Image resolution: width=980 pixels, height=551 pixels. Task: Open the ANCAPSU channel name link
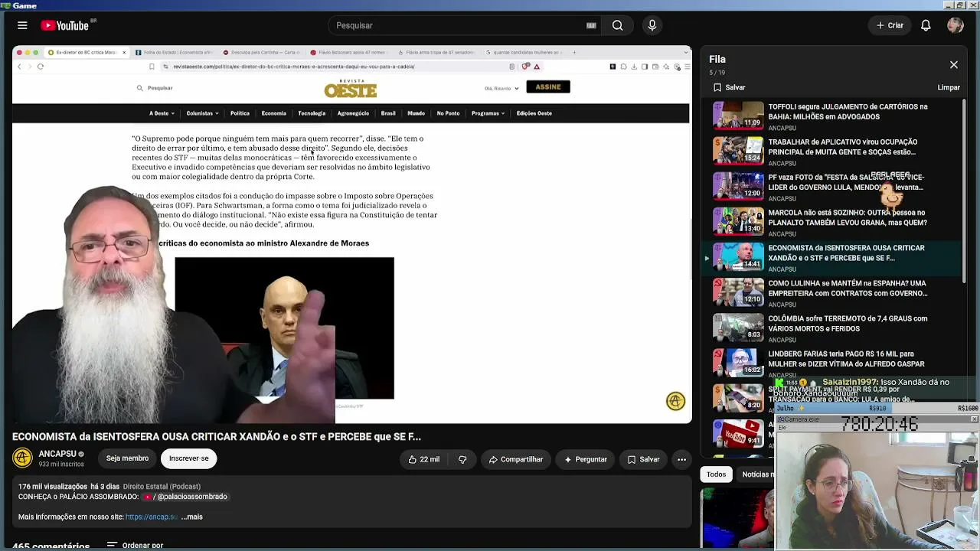tap(57, 454)
